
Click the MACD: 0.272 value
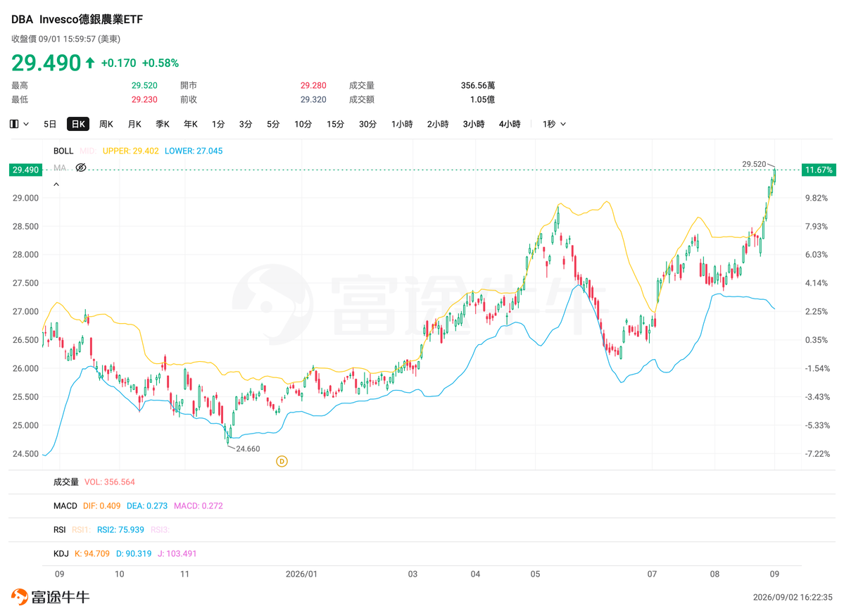click(x=198, y=505)
